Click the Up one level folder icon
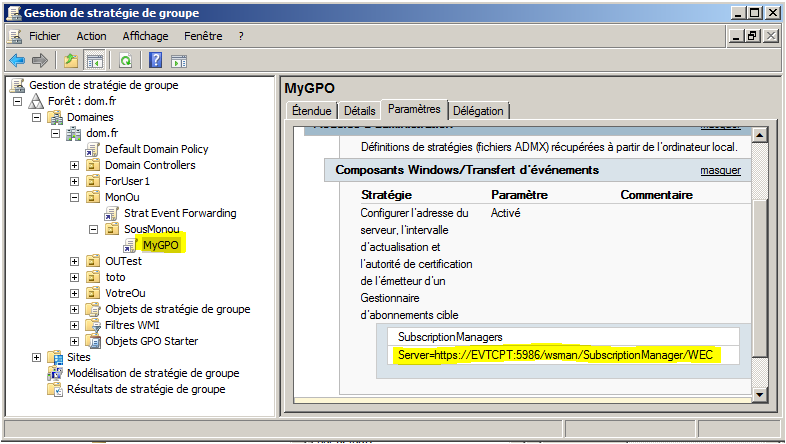Screen dimensions: 786x444 tap(71, 61)
